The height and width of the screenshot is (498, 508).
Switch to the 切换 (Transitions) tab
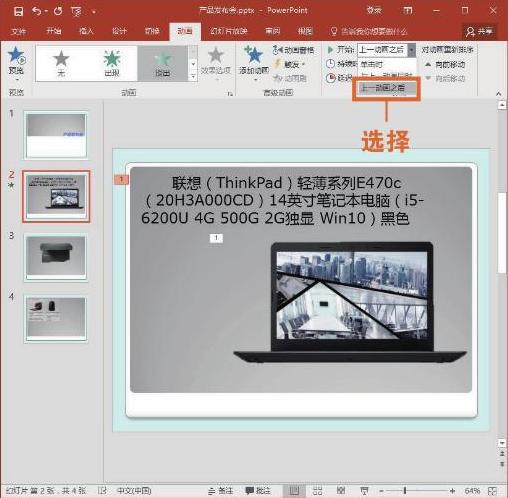click(152, 31)
